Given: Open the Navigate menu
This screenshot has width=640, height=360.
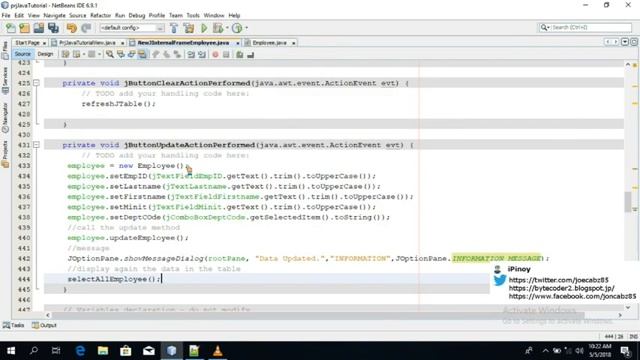Looking at the screenshot, I should (x=54, y=16).
